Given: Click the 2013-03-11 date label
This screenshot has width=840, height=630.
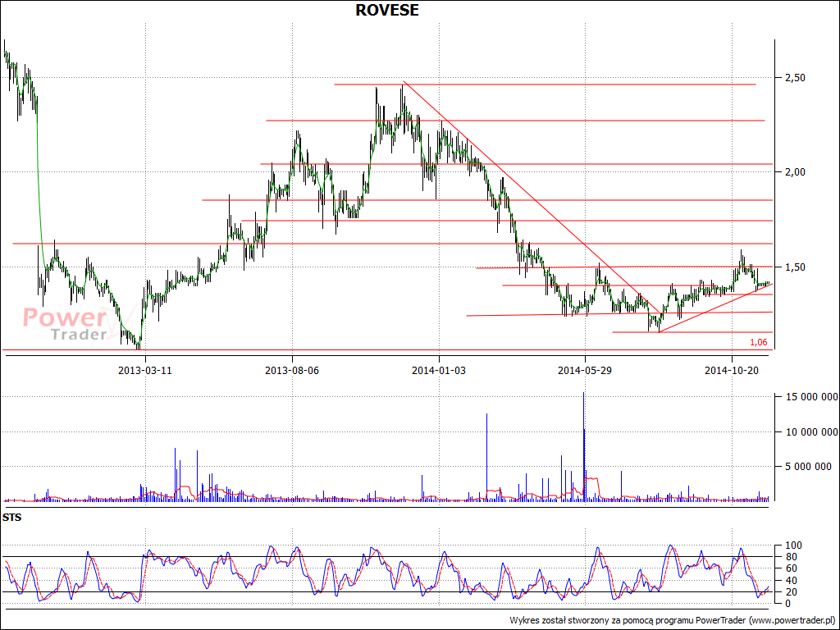Looking at the screenshot, I should [x=145, y=370].
